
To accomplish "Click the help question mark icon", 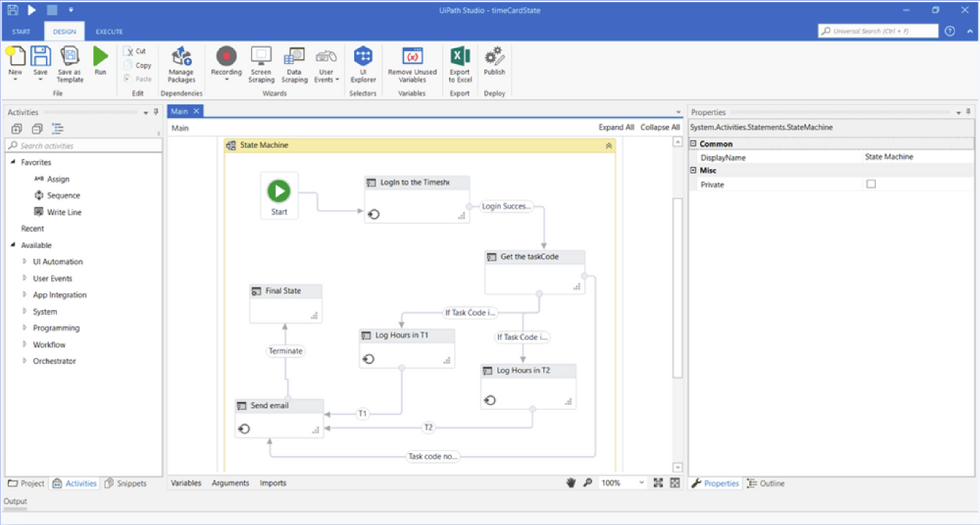I will coord(950,31).
